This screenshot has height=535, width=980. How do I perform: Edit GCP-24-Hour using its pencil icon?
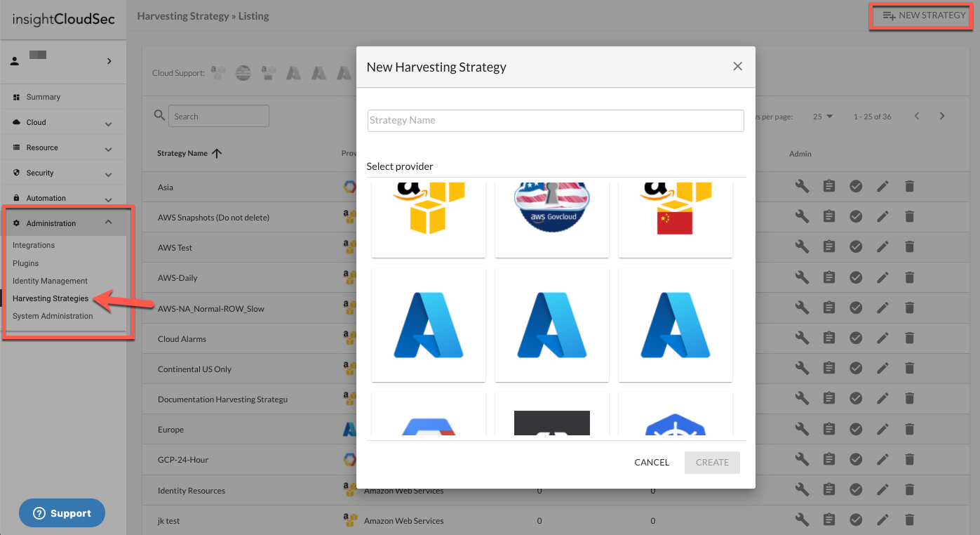(x=882, y=458)
